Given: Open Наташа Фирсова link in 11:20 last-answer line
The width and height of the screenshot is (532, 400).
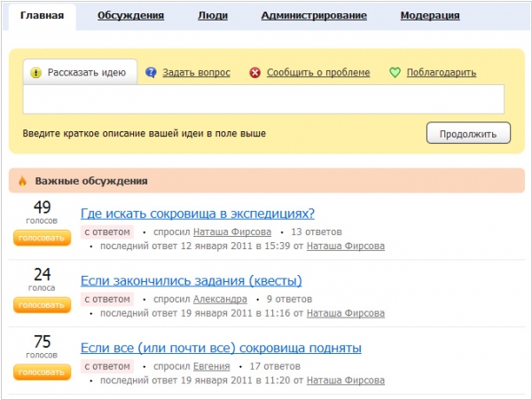Looking at the screenshot, I should tap(346, 380).
